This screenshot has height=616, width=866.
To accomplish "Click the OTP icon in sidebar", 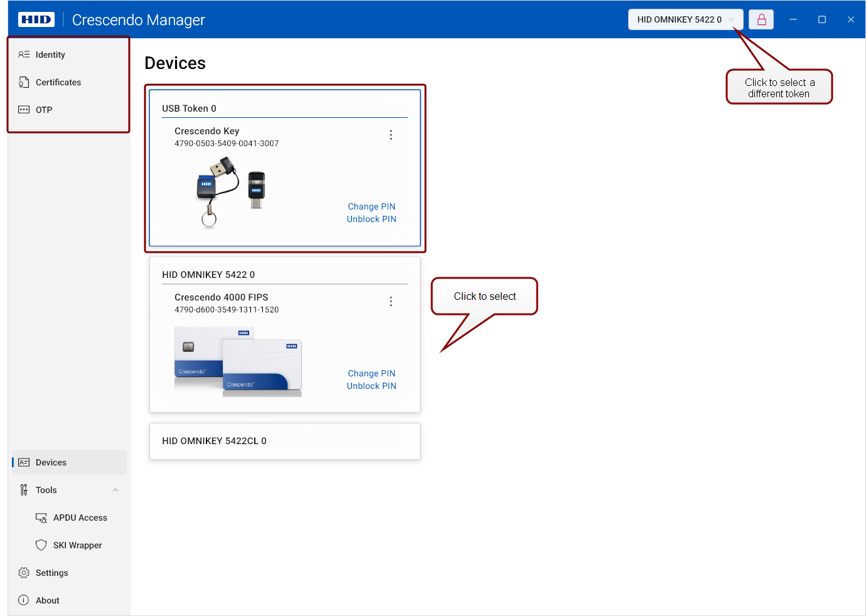I will [24, 110].
